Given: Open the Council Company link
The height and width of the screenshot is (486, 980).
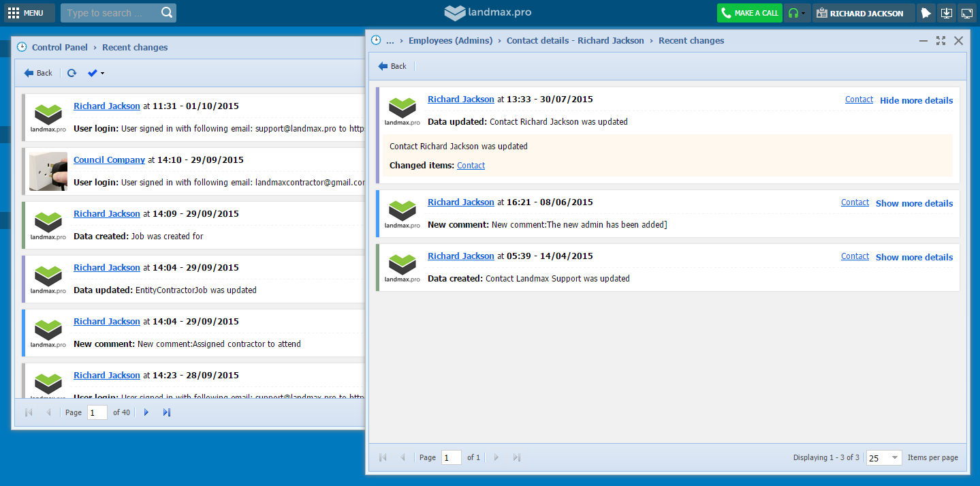Looking at the screenshot, I should tap(109, 160).
